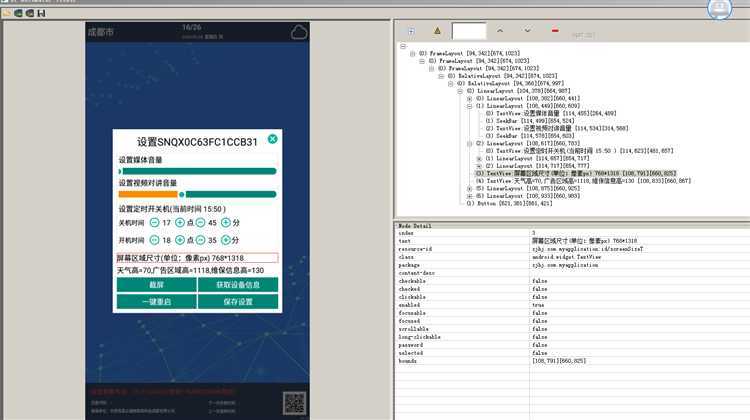Click the 'enabled' true value cell

538,305
